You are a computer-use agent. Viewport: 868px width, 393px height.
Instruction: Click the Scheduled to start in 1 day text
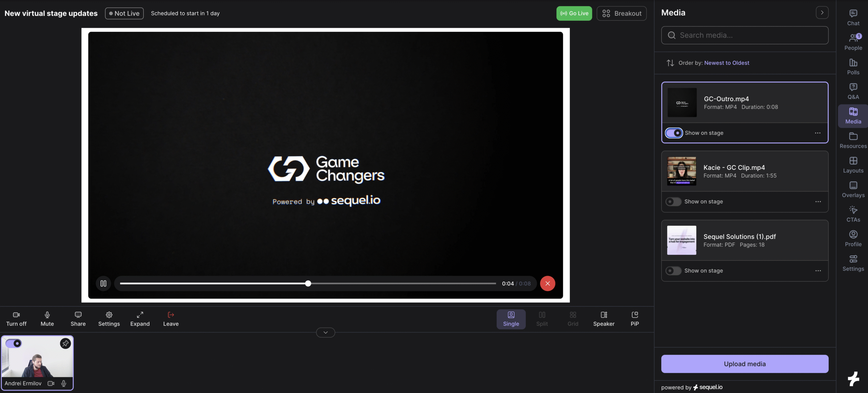pos(185,14)
